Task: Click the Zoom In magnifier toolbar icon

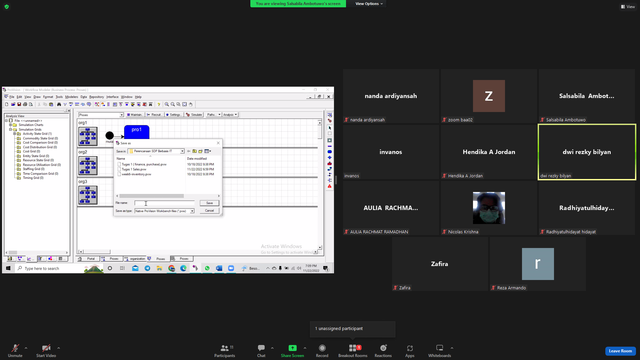Action: [167, 104]
